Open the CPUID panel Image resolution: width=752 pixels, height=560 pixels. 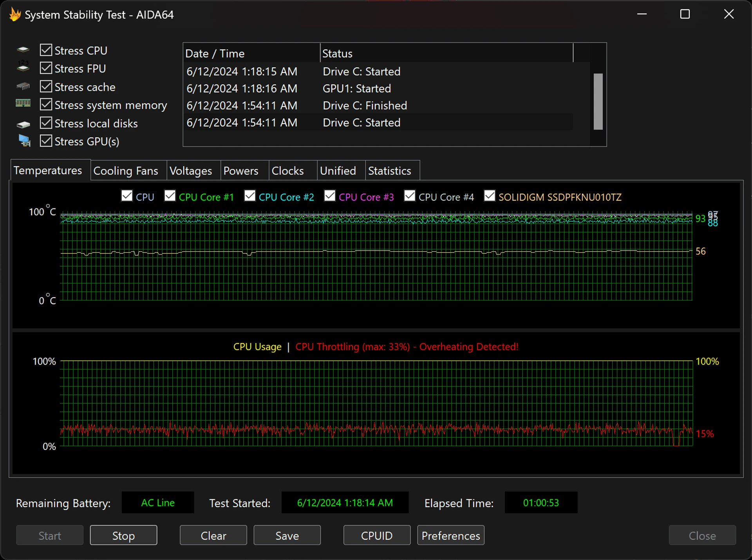click(377, 535)
